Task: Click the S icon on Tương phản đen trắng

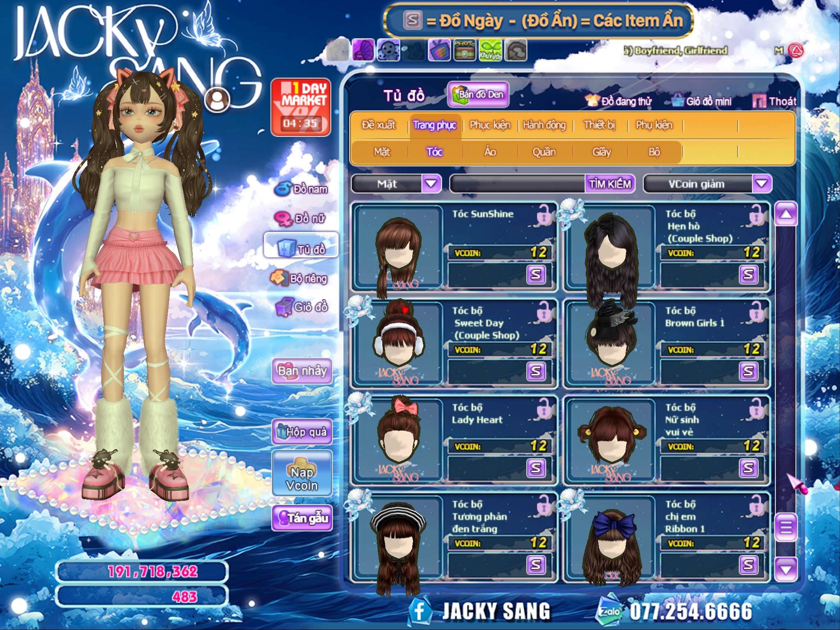Action: (536, 565)
